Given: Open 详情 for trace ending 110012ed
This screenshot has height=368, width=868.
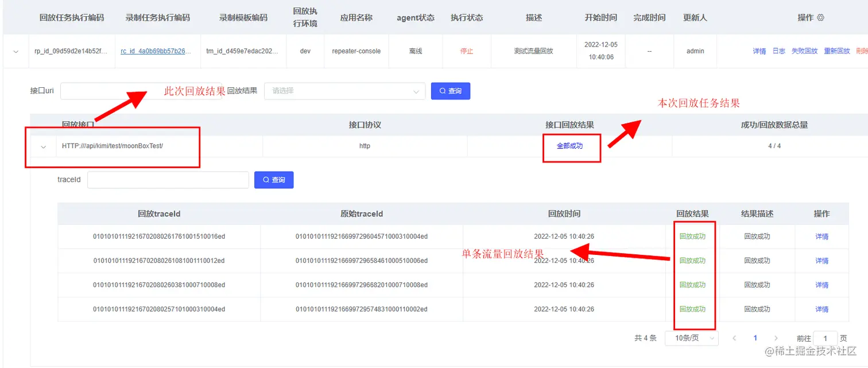Looking at the screenshot, I should [822, 261].
